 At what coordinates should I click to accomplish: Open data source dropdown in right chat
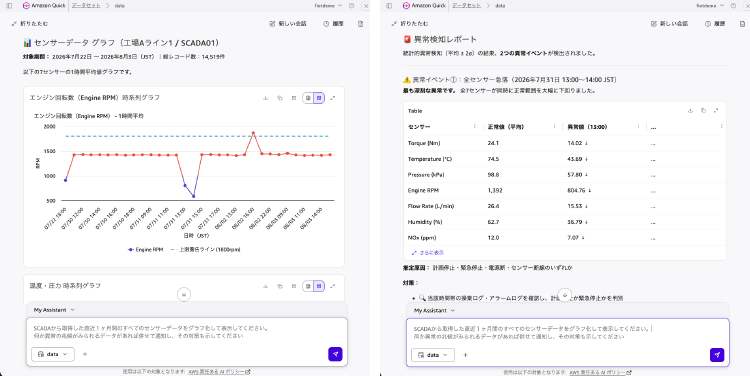(433, 355)
